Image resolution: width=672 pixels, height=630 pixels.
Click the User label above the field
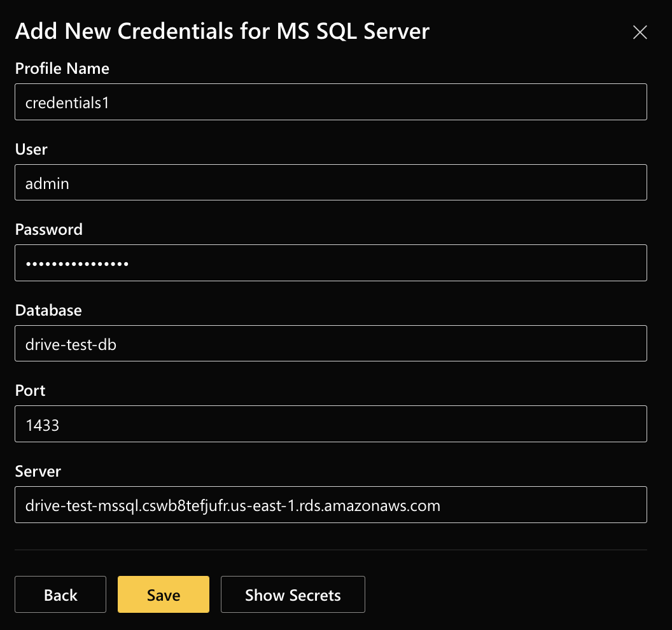31,149
